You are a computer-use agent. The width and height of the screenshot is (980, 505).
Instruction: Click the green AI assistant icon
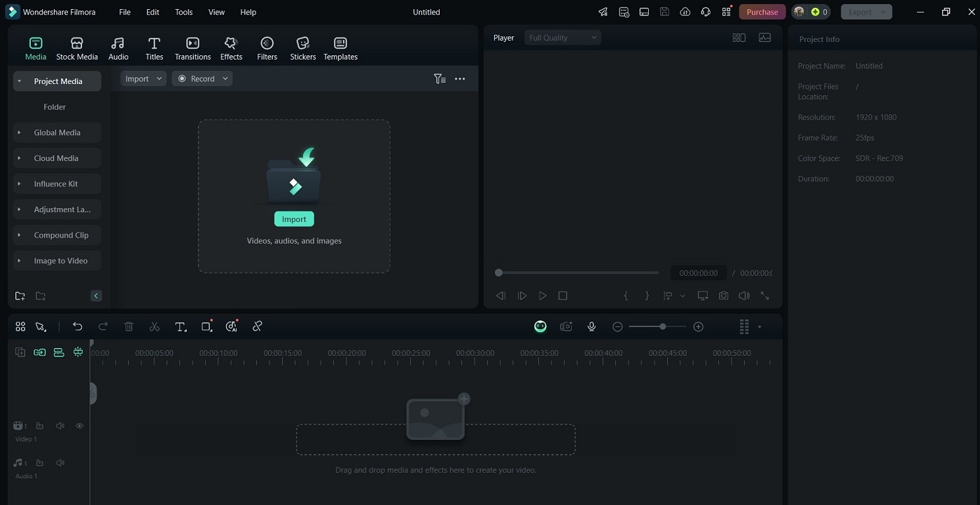point(540,326)
